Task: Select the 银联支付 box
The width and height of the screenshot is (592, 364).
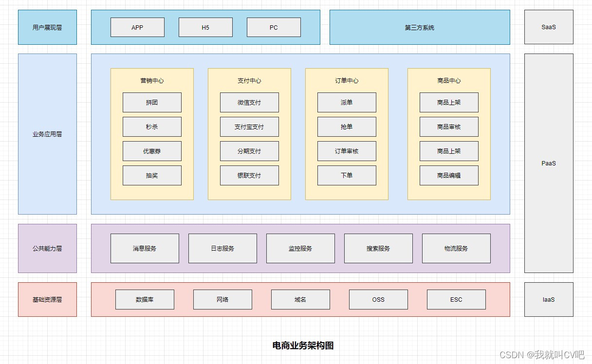Action: tap(249, 175)
